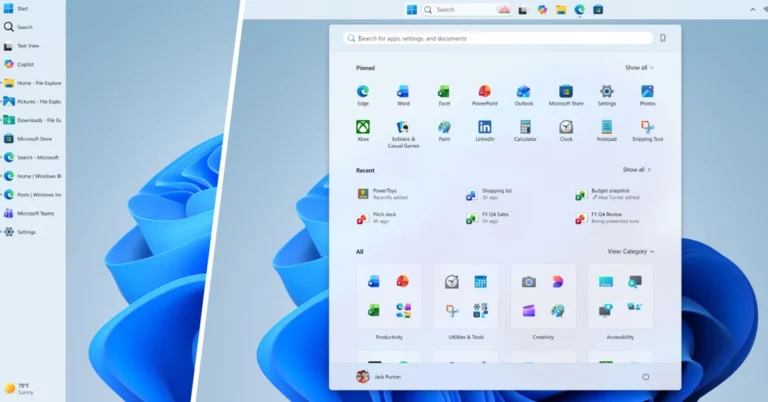Open Edge icon in top taskbar
The image size is (768, 402).
579,10
